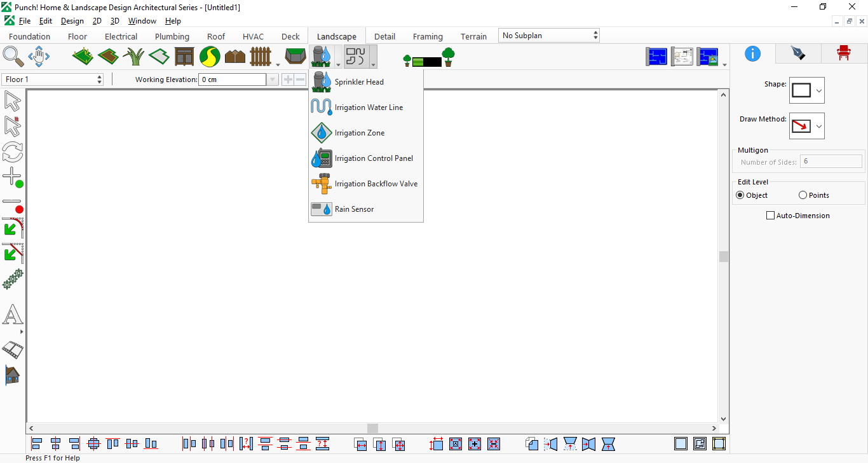Open the red chair furnishings tab
The image size is (868, 463).
click(844, 53)
